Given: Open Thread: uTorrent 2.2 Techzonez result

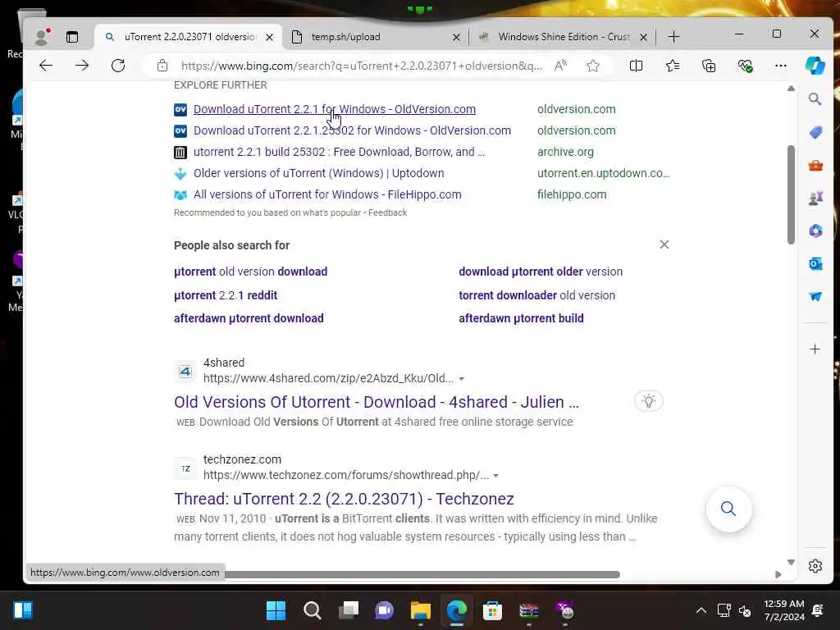Looking at the screenshot, I should [344, 499].
